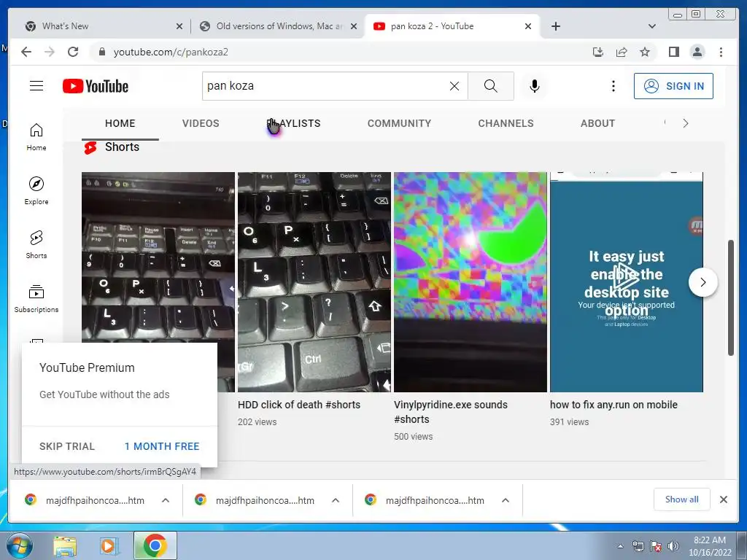The height and width of the screenshot is (560, 747).
Task: Go back with the browser back arrow
Action: click(x=26, y=52)
